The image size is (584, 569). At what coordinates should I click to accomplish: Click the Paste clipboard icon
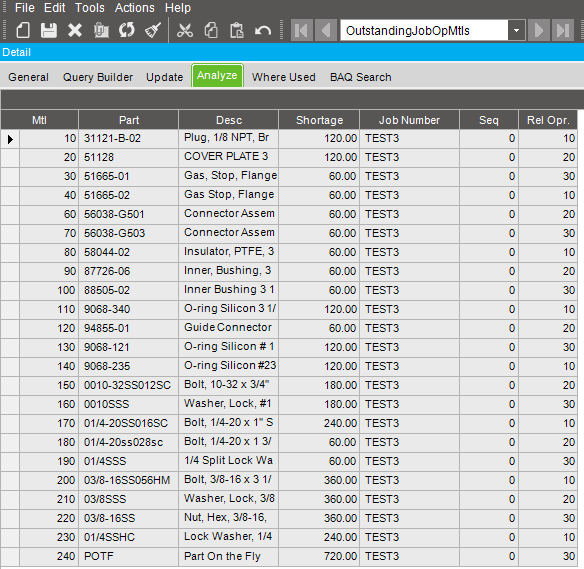[x=237, y=30]
